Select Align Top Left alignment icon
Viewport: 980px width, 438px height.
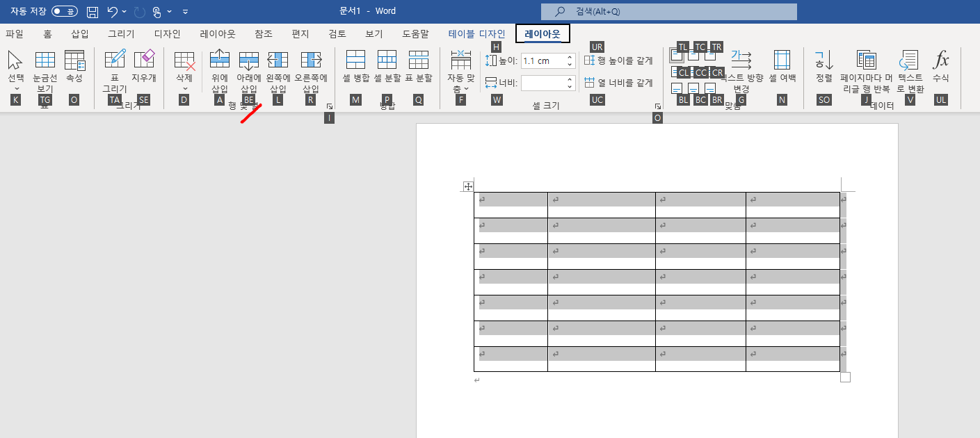coord(677,56)
